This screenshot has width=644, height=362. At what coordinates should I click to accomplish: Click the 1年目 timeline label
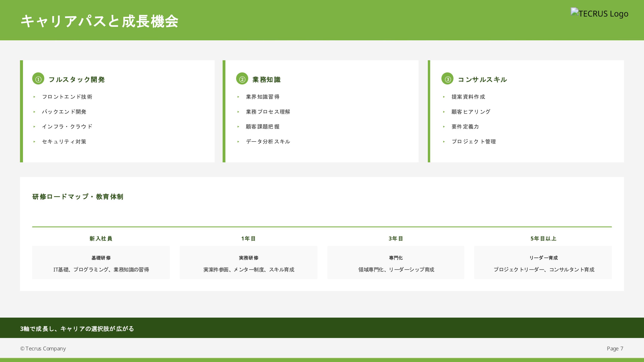(248, 239)
